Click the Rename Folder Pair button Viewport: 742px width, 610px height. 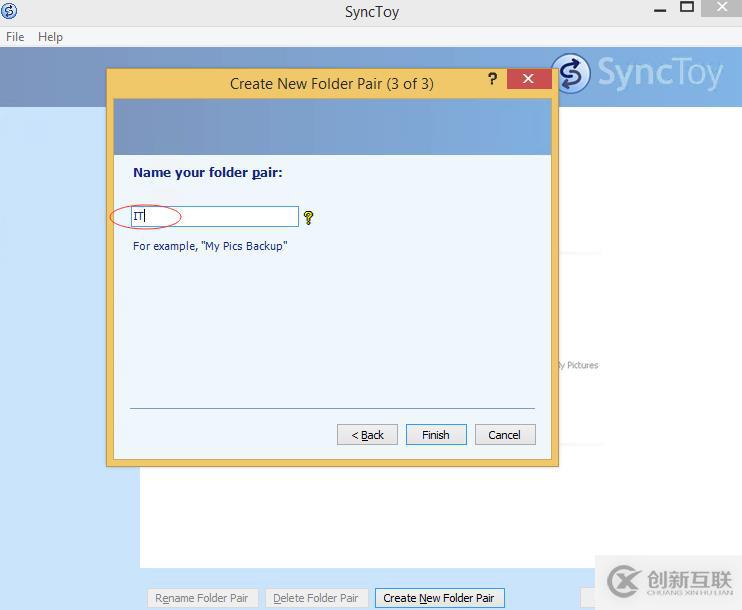point(203,598)
